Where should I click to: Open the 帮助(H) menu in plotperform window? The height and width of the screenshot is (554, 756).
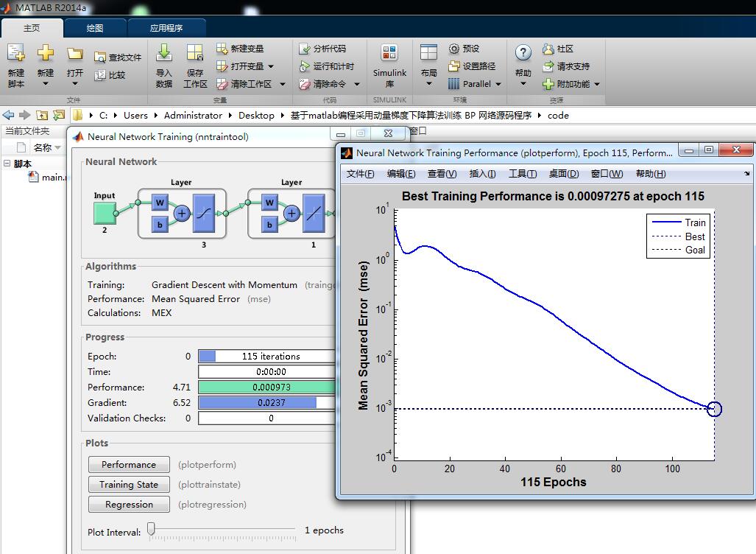coord(651,174)
